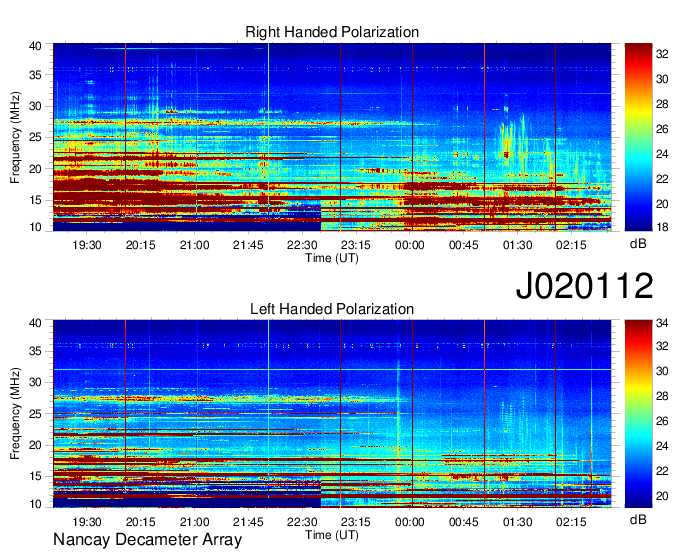The width and height of the screenshot is (680, 552).
Task: Click "Time (UT)" under the Right Handed plot
Action: 332,258
